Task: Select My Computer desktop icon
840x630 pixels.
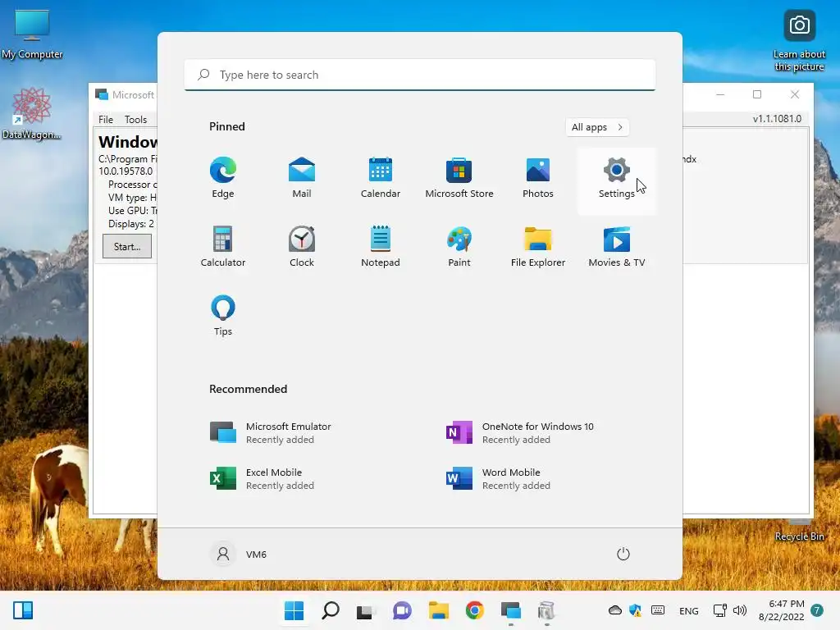Action: (32, 34)
